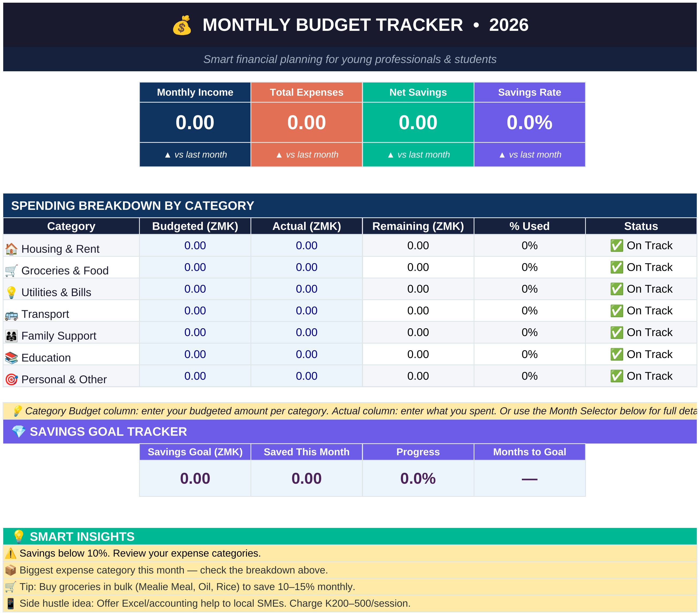The width and height of the screenshot is (700, 615).
Task: Click Transport's 0% used cell
Action: point(529,310)
